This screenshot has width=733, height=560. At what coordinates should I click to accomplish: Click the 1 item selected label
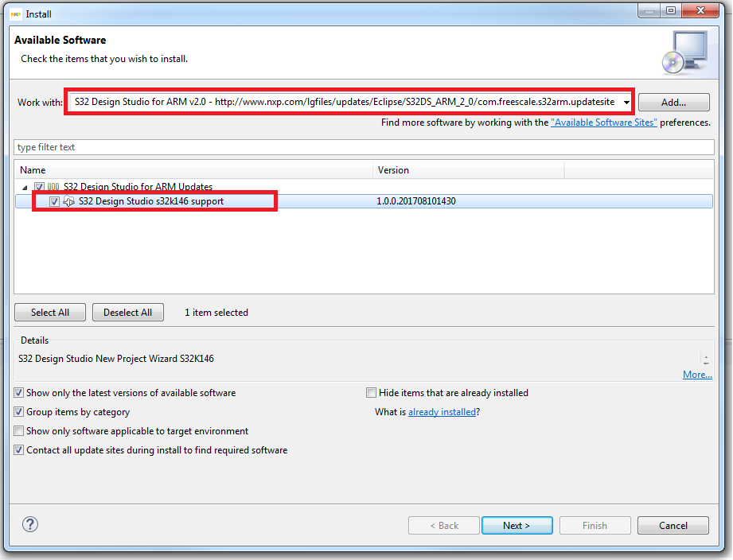(216, 313)
